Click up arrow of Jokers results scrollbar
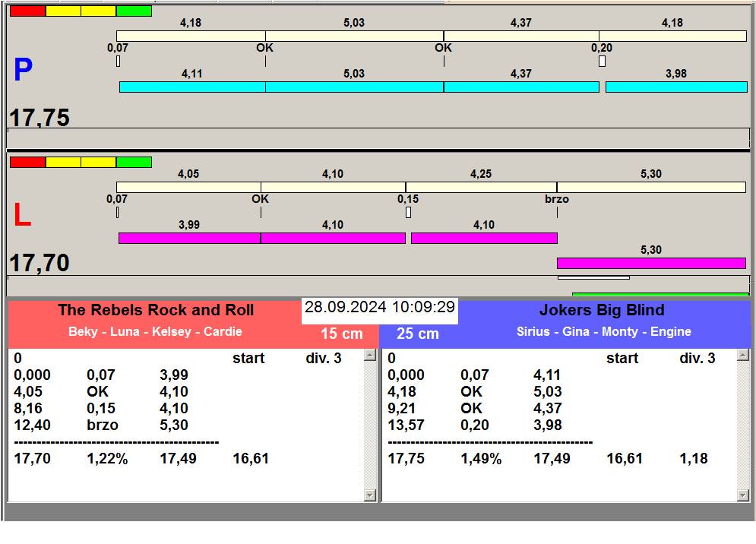The height and width of the screenshot is (544, 756). [744, 356]
